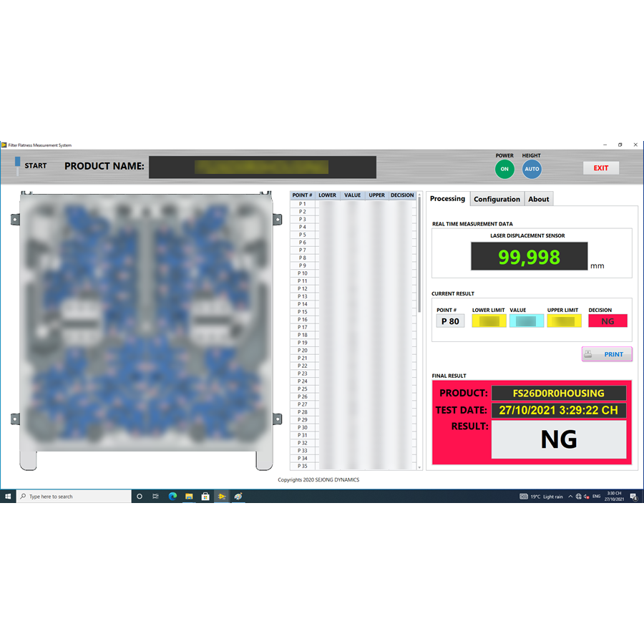This screenshot has width=644, height=644.
Task: Click the PRINT button
Action: pos(607,354)
